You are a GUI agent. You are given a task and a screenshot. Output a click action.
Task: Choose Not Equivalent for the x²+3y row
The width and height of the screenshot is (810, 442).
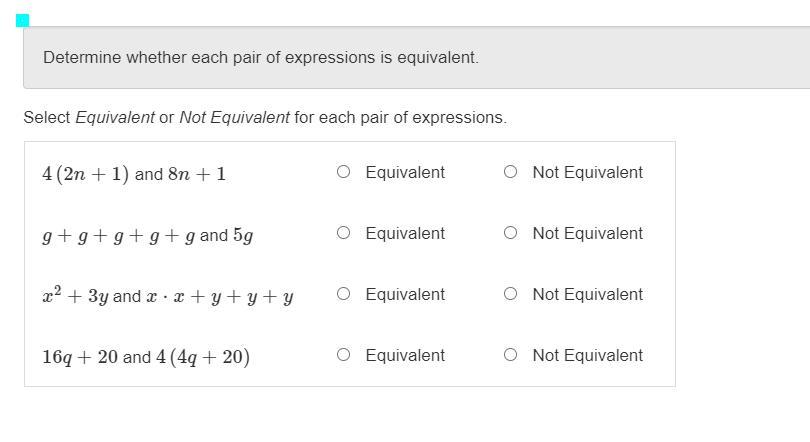tap(511, 294)
